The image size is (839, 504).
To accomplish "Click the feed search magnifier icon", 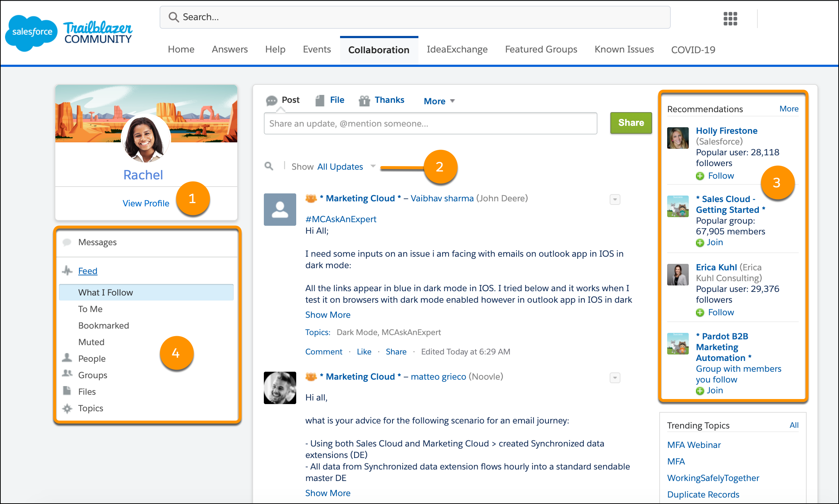I will coord(269,166).
